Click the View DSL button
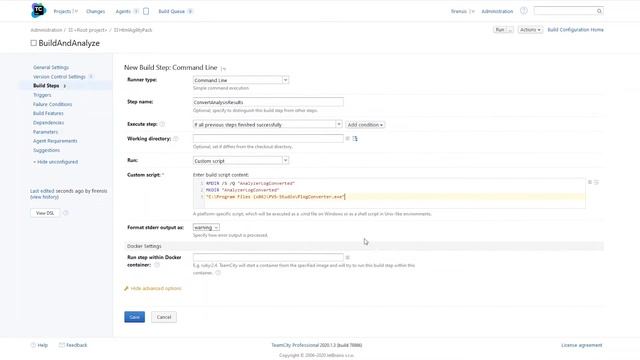 pyautogui.click(x=45, y=213)
